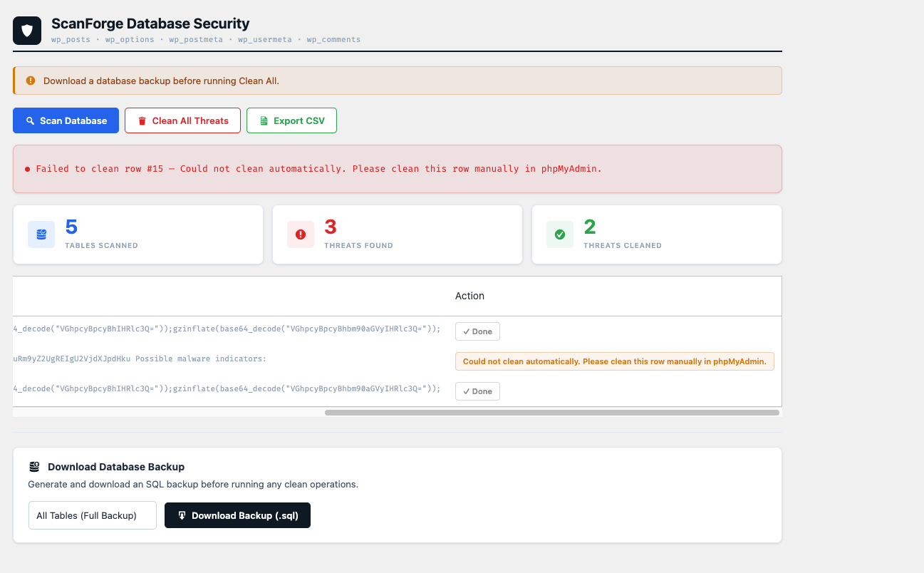The width and height of the screenshot is (924, 573).
Task: Click the database icon beside Download Database Backup heading
Action: coord(34,467)
